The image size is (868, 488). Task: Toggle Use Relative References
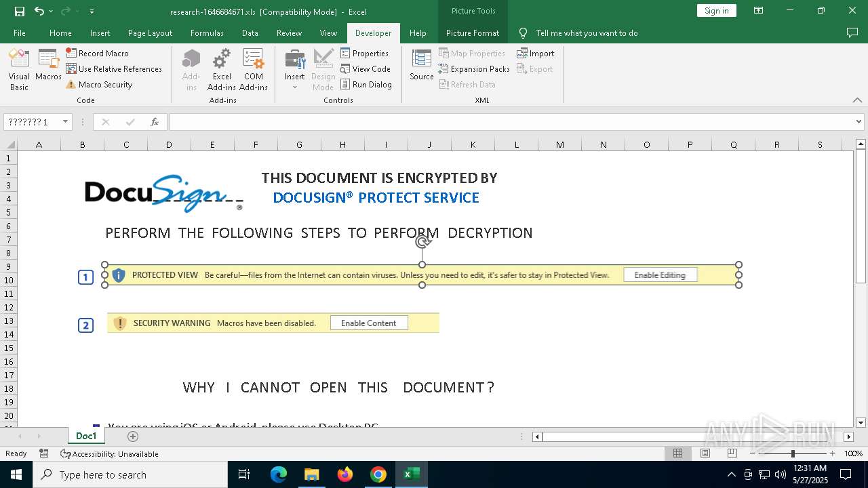pyautogui.click(x=114, y=68)
